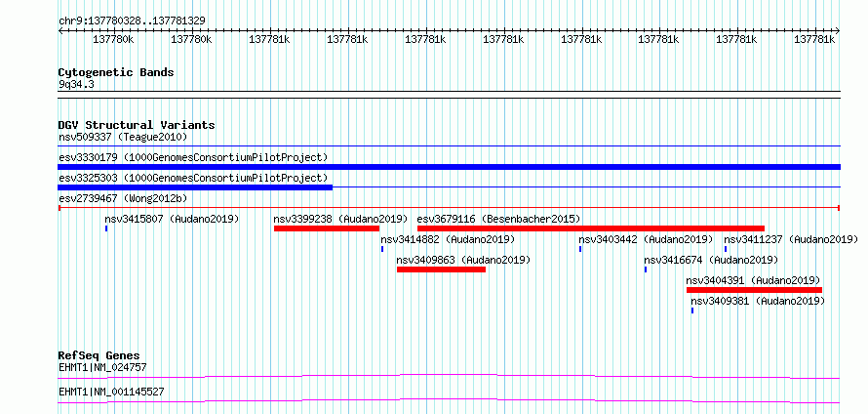
Task: Click the small blue nsv3403442 marker
Action: coord(580,249)
